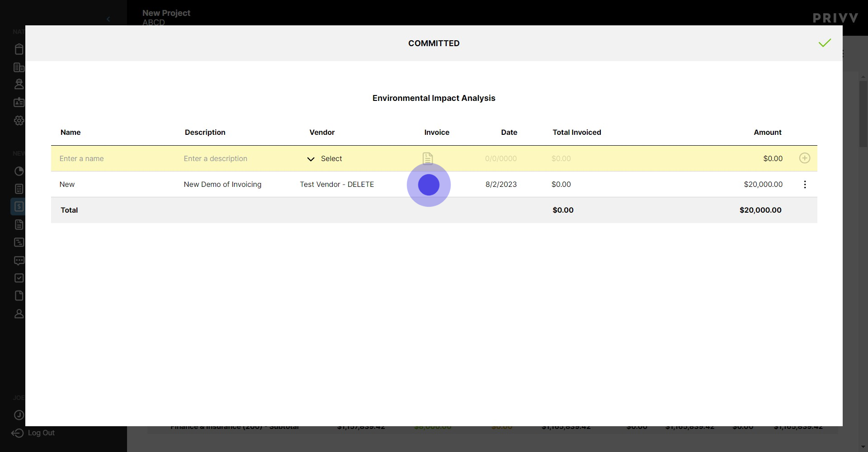Click the Amount column header
Screen dimensions: 868x452
point(767,133)
